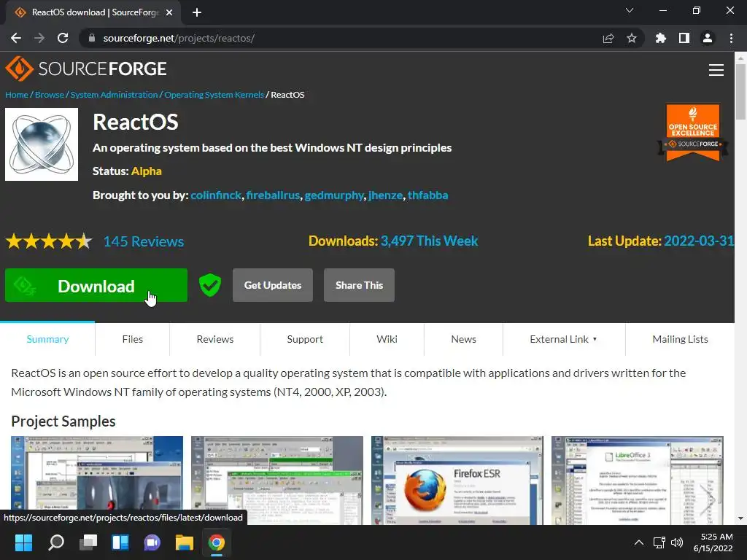The width and height of the screenshot is (747, 560).
Task: Open the Widgets taskbar icon
Action: (x=120, y=542)
